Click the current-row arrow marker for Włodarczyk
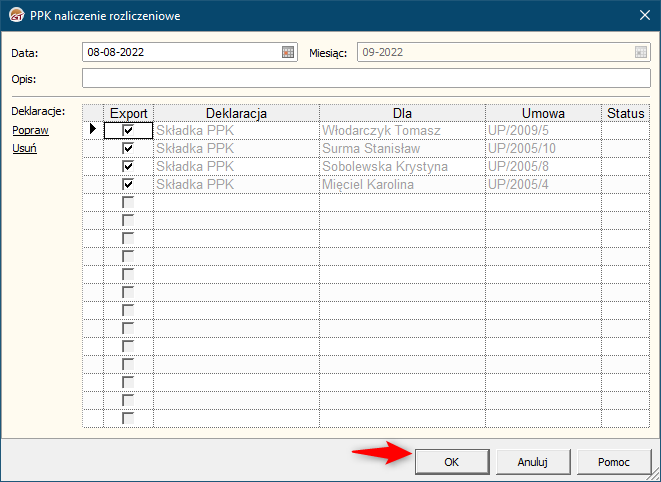The image size is (661, 482). [x=93, y=129]
